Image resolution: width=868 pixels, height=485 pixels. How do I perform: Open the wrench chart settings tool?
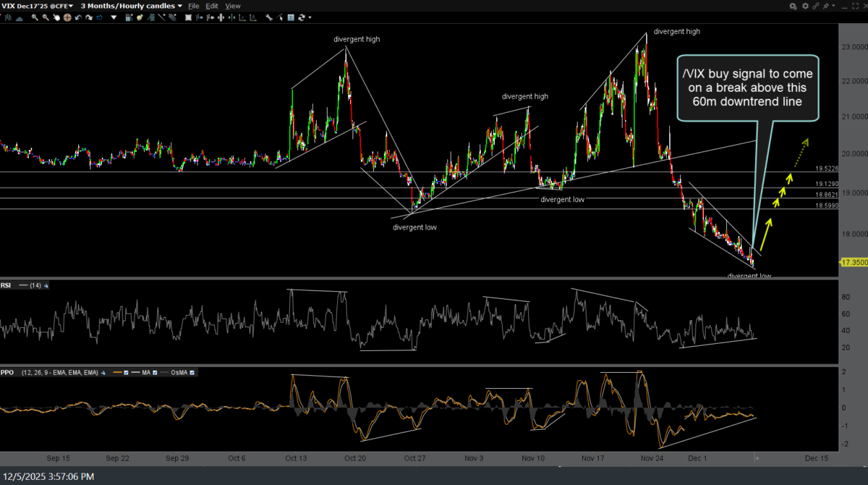268,17
